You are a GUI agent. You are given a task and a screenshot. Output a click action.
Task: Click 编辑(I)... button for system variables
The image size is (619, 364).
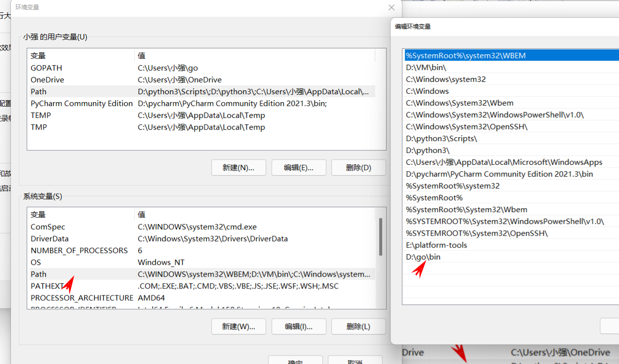(x=299, y=327)
